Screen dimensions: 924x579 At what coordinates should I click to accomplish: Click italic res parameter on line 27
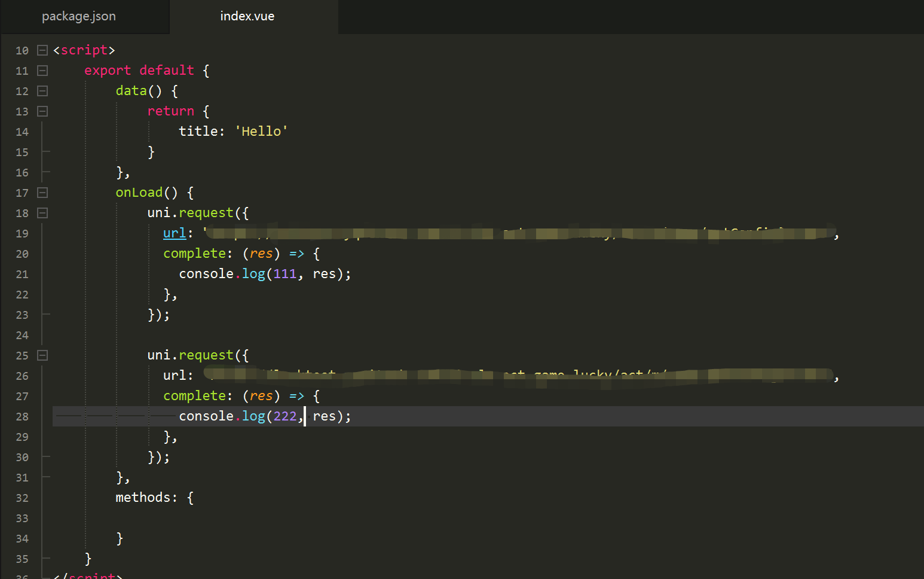261,396
